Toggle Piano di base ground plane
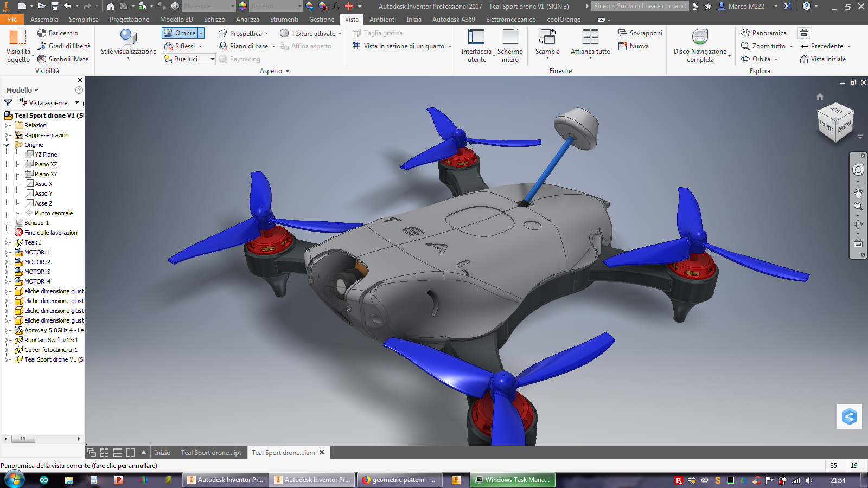The height and width of the screenshot is (488, 868). [x=244, y=46]
